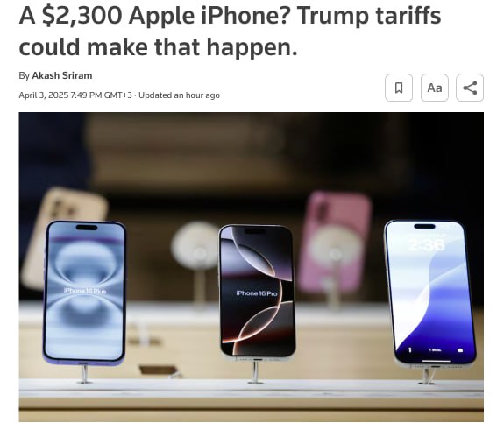Screen dimensions: 504x423
Task: Bookmark this article with the bookmark icon
Action: 399,88
